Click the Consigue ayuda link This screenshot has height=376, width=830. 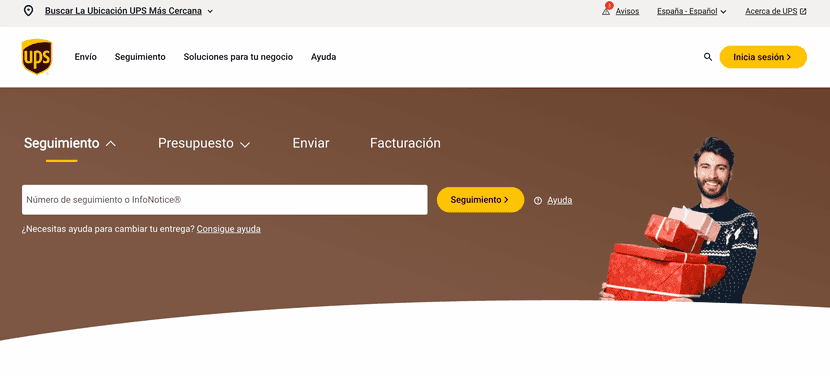point(229,229)
